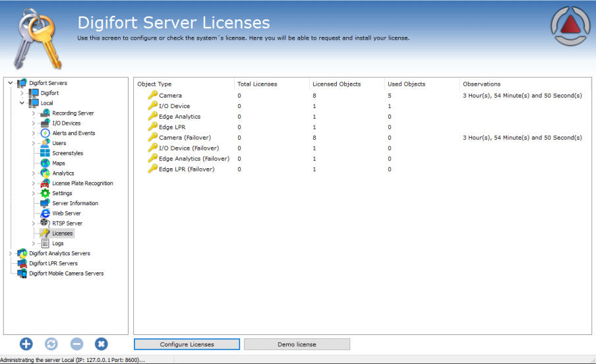The image size is (596, 364).
Task: Click the Licenses key icon in tree
Action: coord(45,233)
